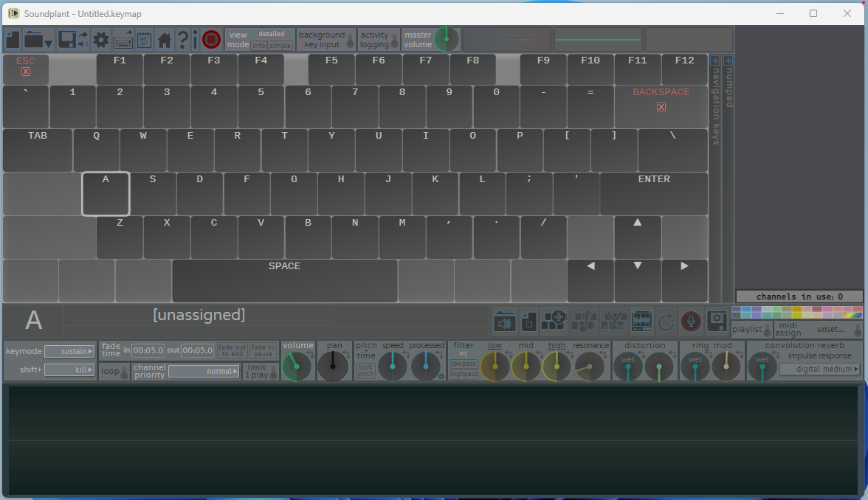Click the save key settings disk icon
This screenshot has width=868, height=500.
click(717, 322)
